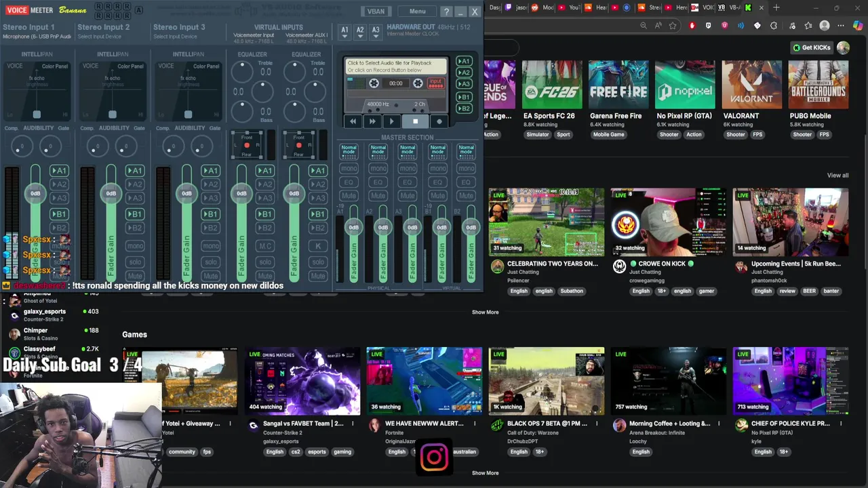Image resolution: width=868 pixels, height=488 pixels.
Task: Open the Voicemeeter Menu
Action: (x=417, y=12)
